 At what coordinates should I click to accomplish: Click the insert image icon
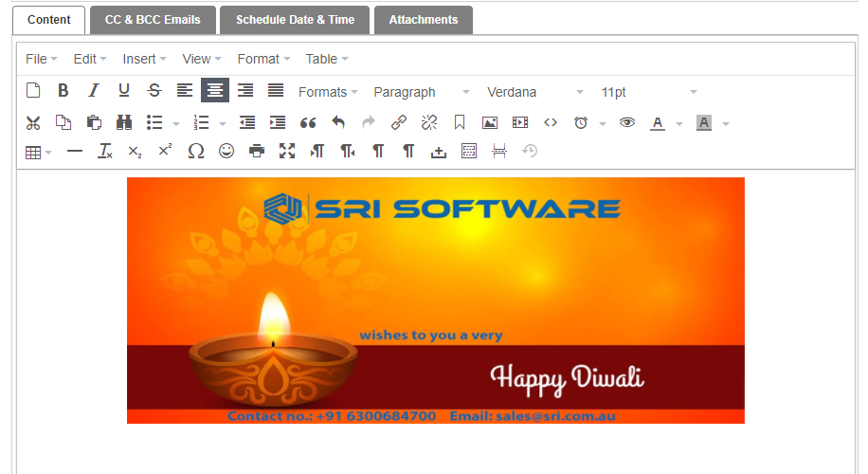click(x=490, y=122)
